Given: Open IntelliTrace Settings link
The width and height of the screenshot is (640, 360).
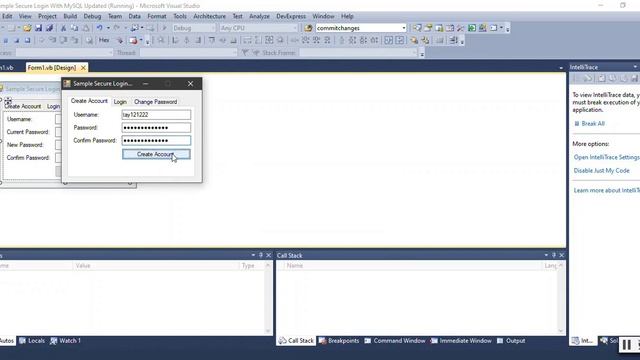Looking at the screenshot, I should (x=607, y=157).
